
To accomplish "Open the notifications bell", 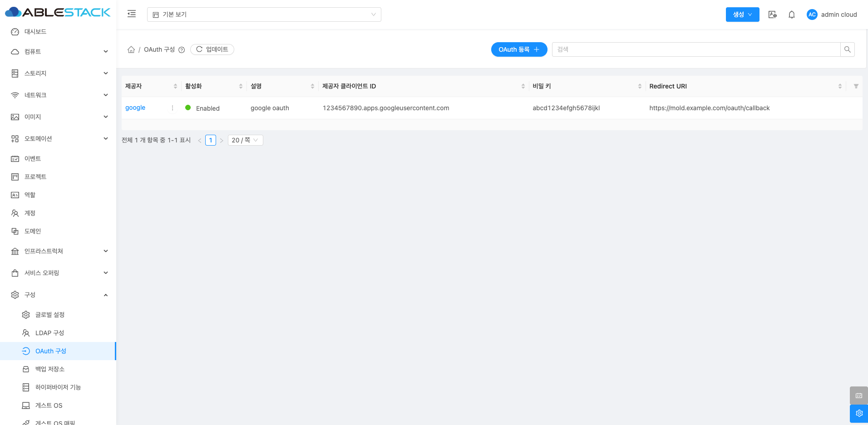I will (x=791, y=15).
